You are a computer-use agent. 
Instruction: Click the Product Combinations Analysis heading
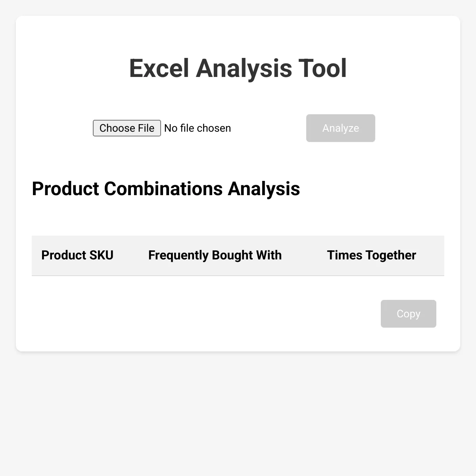[x=166, y=189]
